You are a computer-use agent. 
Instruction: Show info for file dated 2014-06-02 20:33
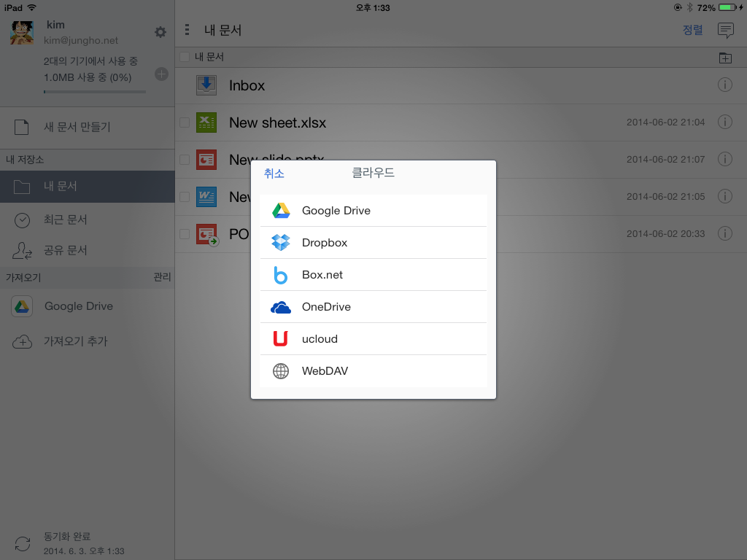pos(725,233)
